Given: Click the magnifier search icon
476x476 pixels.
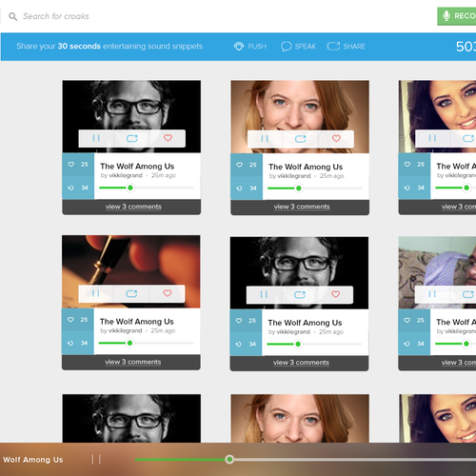Looking at the screenshot, I should click(12, 16).
